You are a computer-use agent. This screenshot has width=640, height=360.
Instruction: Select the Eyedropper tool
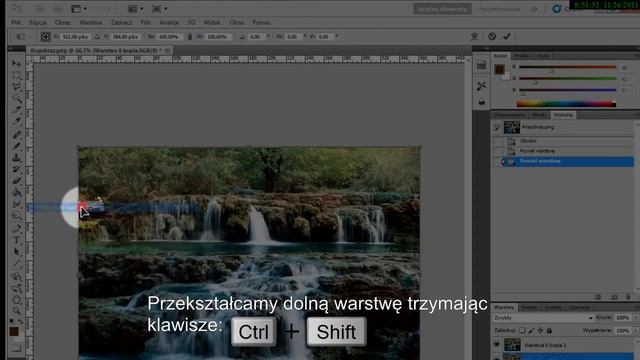coord(16,121)
